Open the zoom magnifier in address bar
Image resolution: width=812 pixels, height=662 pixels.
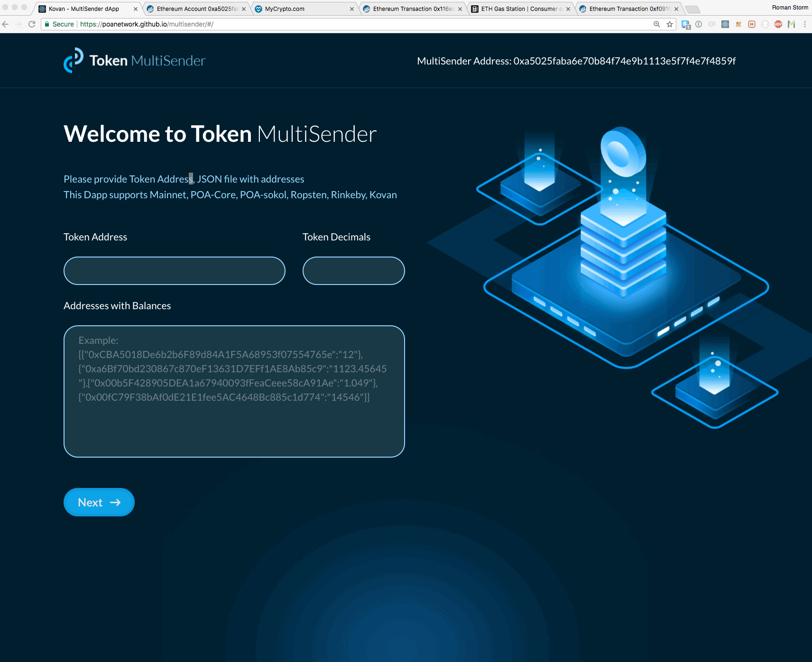(x=657, y=24)
